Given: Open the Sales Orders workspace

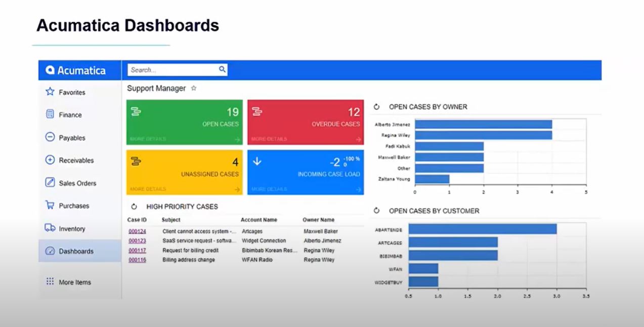Looking at the screenshot, I should [x=80, y=183].
